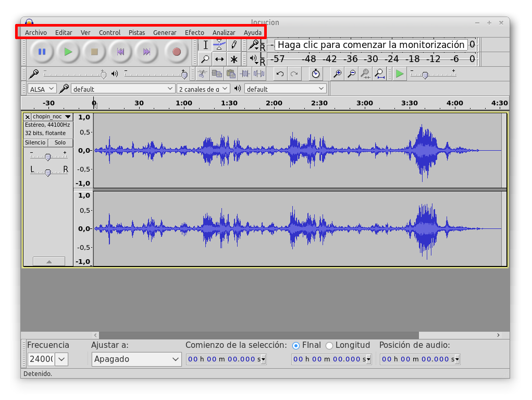Viewport: 532px width, 400px height.
Task: Open the Generar menu
Action: pos(165,33)
